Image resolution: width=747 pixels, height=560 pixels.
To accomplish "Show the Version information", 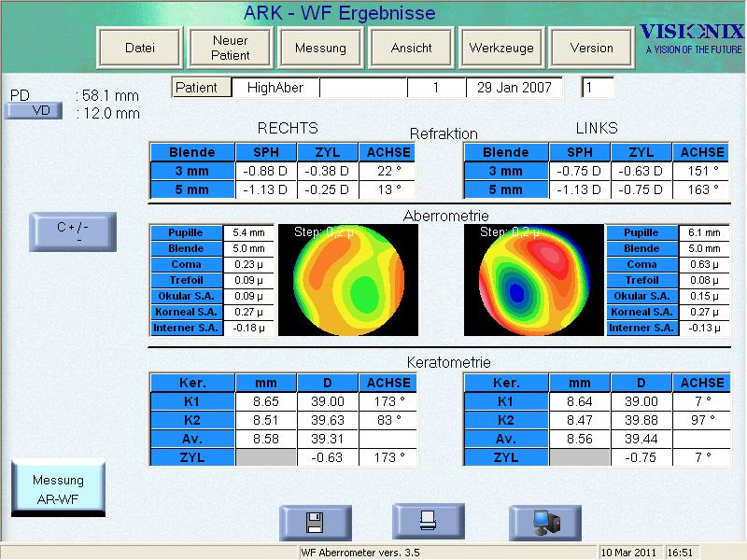I will tap(591, 48).
